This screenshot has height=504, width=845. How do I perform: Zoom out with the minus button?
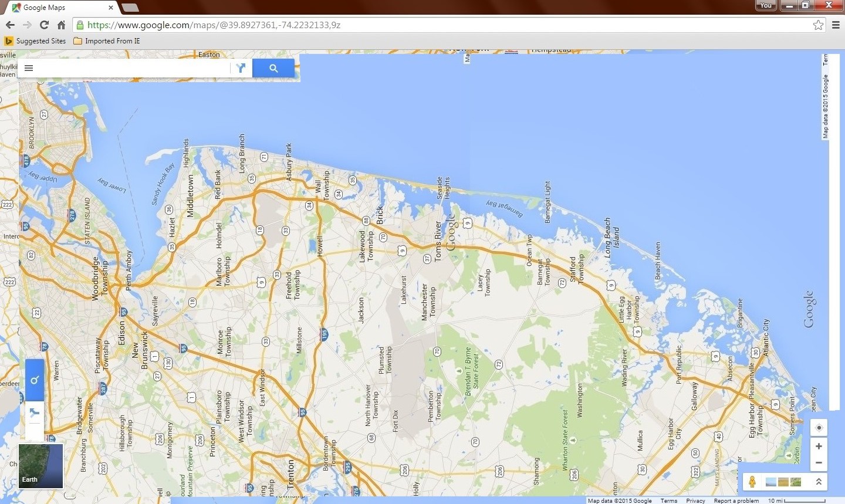click(819, 463)
